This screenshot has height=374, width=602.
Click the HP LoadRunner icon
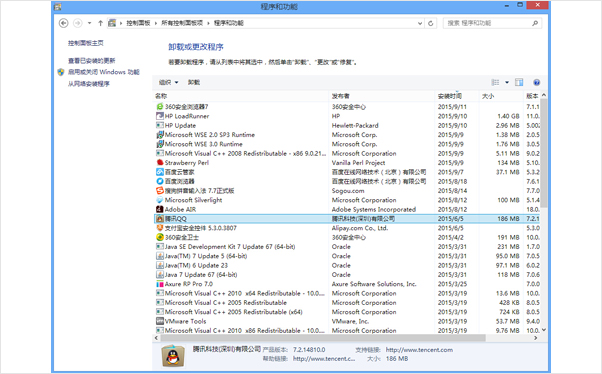(160, 116)
